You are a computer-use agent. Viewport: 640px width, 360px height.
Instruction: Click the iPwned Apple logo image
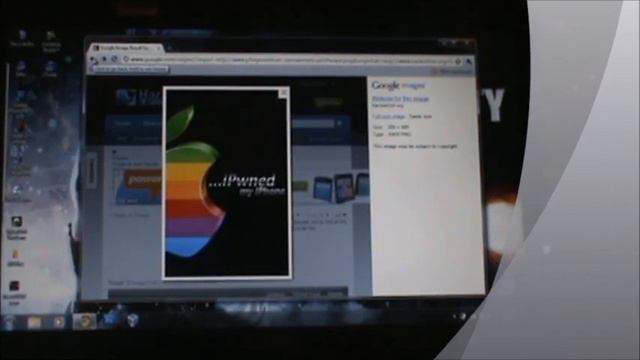point(227,183)
